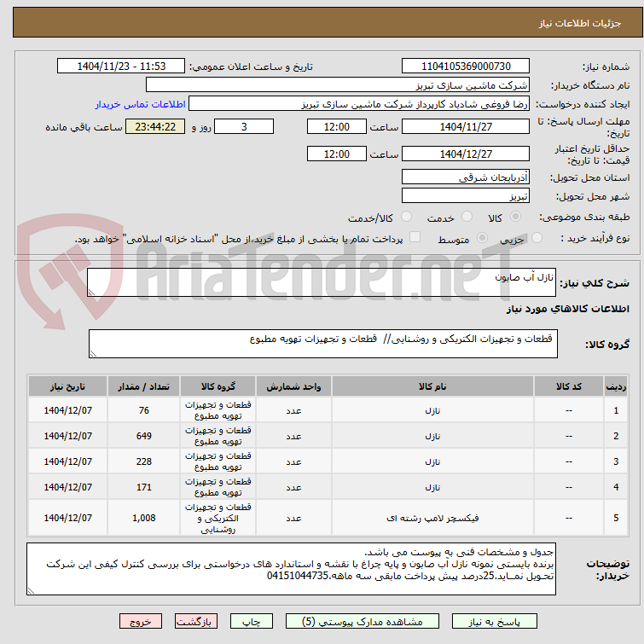Viewport: 644px width, 644px height.
Task: Click the استان محل تحویل field
Action: point(466,177)
